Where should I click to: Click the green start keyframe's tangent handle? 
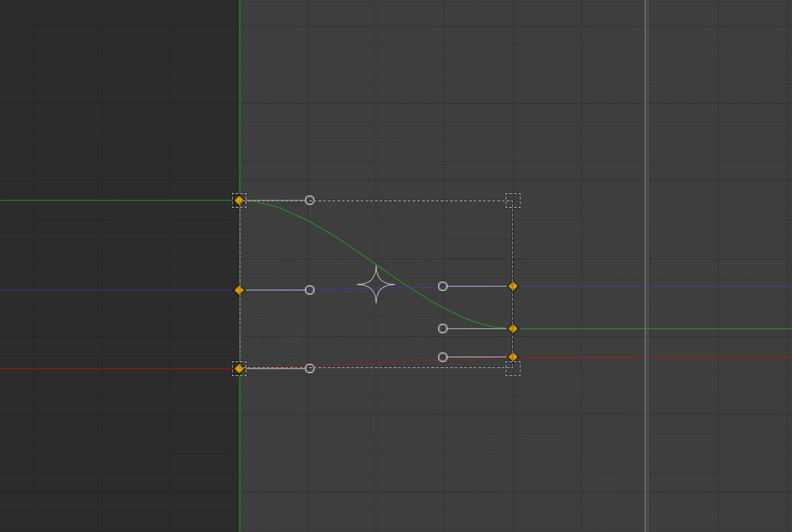[x=310, y=200]
